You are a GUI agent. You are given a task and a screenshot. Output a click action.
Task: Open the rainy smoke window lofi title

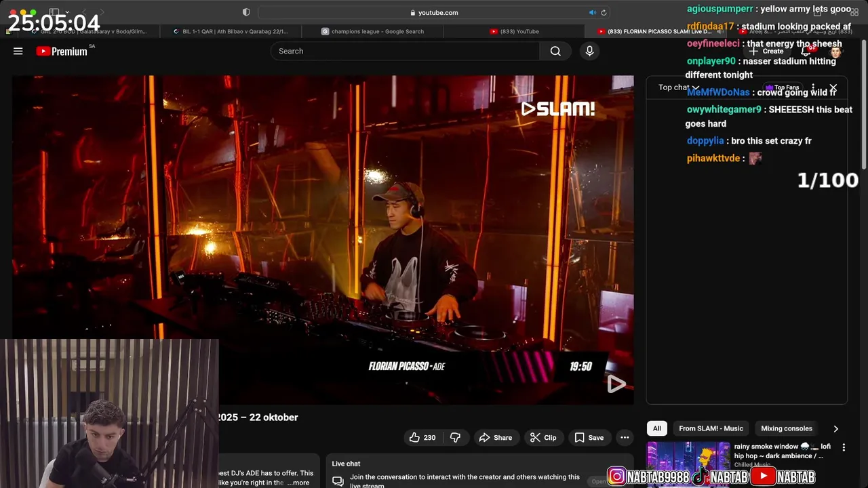(782, 451)
